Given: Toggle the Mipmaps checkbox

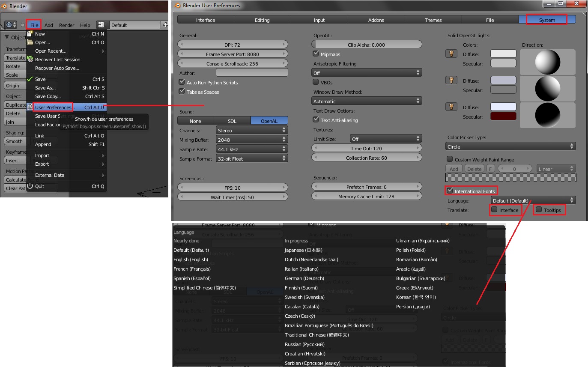Looking at the screenshot, I should click(x=316, y=54).
